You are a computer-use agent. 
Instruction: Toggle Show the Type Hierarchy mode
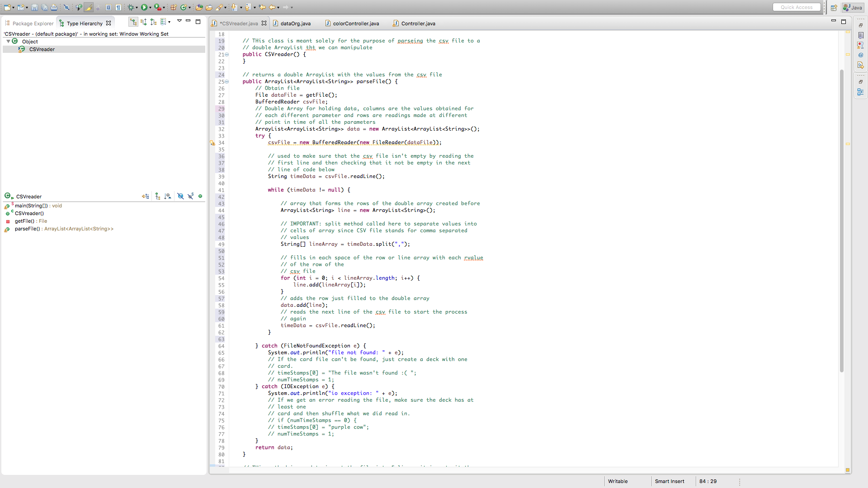click(133, 22)
